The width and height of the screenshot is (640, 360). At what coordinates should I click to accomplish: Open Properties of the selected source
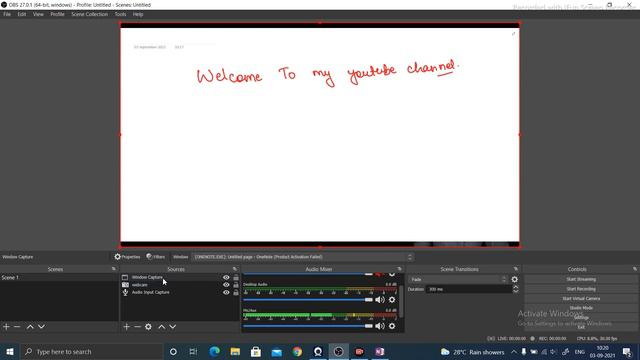[x=127, y=257]
